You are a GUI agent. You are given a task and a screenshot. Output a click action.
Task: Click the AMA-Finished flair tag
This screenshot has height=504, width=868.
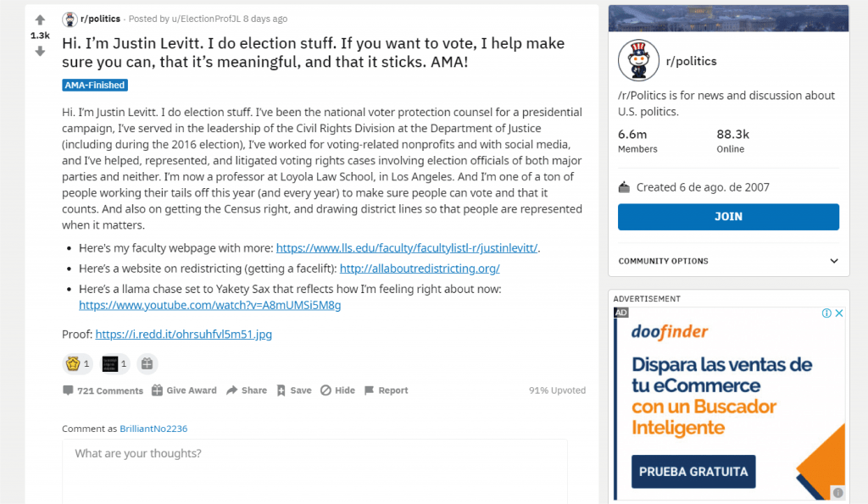pos(95,86)
